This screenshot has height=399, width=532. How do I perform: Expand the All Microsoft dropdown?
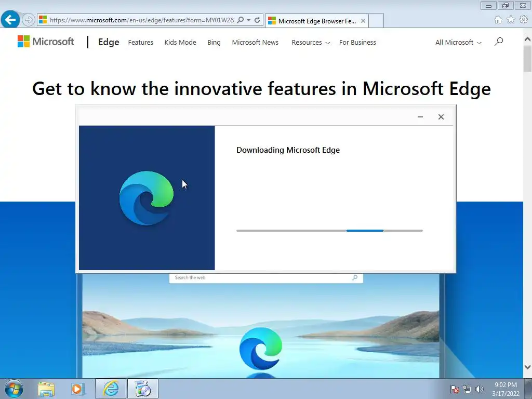click(x=458, y=43)
